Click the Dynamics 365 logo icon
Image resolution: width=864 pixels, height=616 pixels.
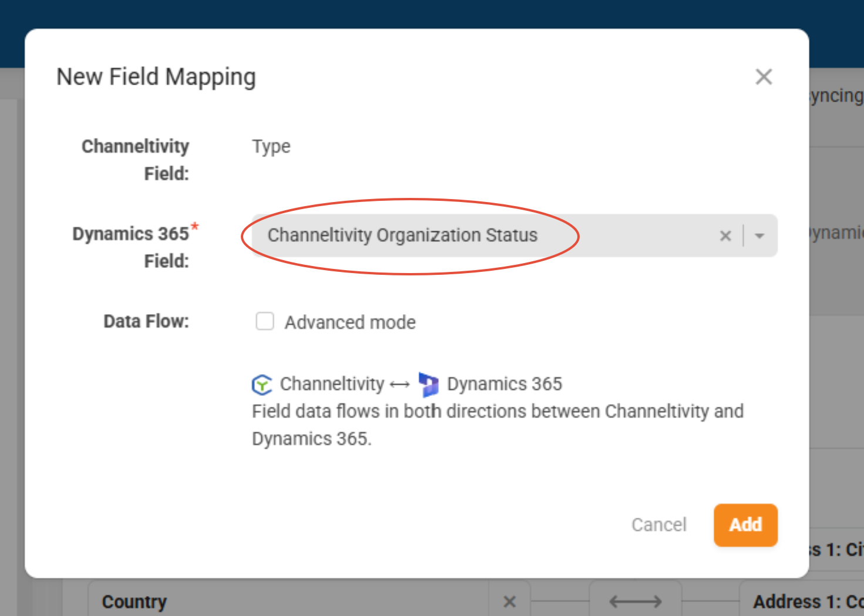pos(429,385)
